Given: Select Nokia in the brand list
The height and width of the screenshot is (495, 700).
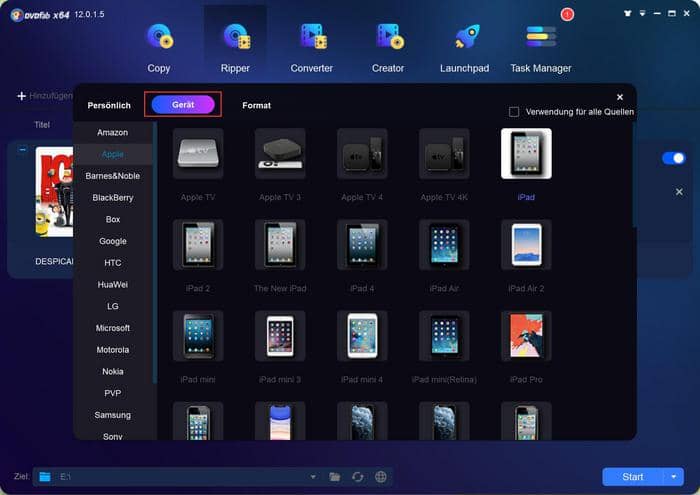Looking at the screenshot, I should [x=112, y=371].
